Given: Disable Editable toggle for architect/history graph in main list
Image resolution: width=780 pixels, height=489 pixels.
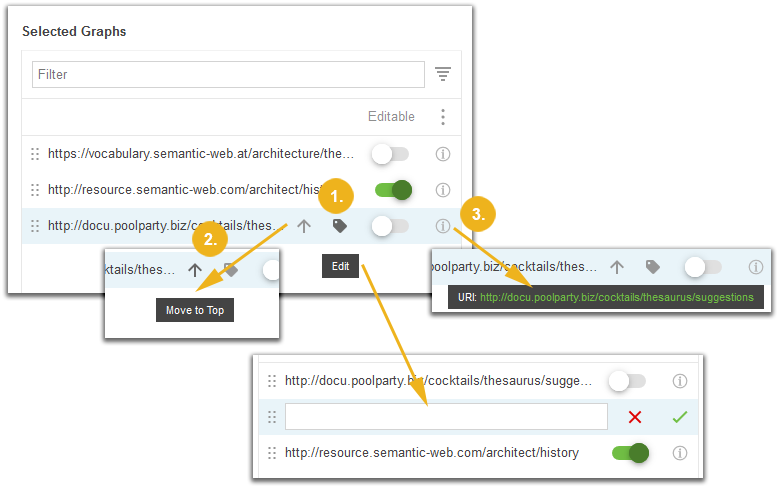Looking at the screenshot, I should tap(393, 190).
